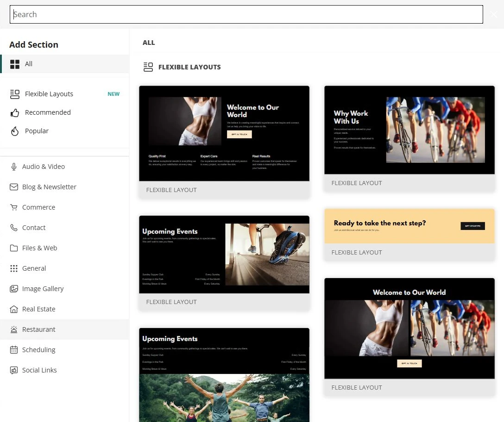The height and width of the screenshot is (422, 504).
Task: Open the Commerce category
Action: (64, 207)
